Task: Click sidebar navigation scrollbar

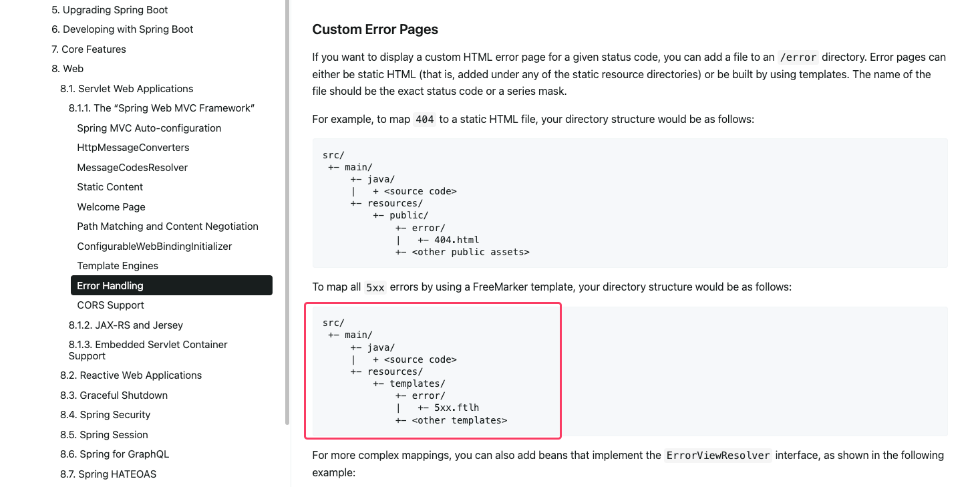Action: (x=287, y=212)
